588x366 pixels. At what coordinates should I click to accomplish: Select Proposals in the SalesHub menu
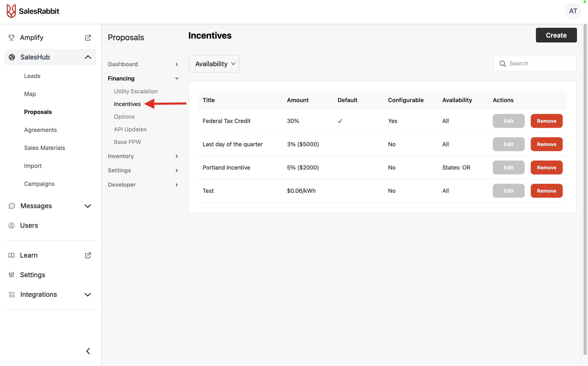(x=38, y=112)
